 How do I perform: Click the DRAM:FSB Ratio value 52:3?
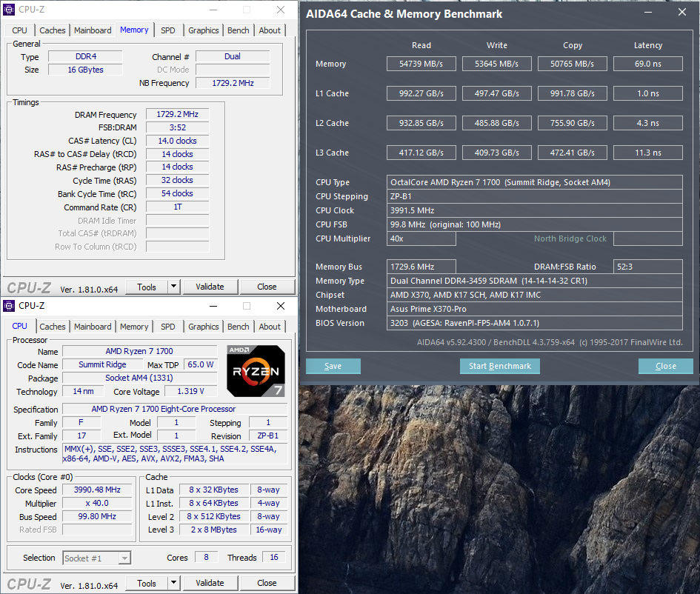(647, 267)
